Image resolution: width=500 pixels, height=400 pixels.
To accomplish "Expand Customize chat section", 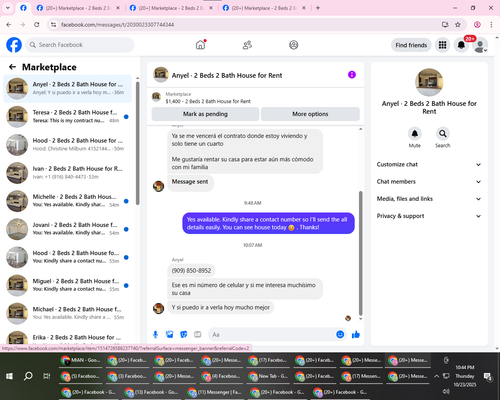I will (429, 164).
